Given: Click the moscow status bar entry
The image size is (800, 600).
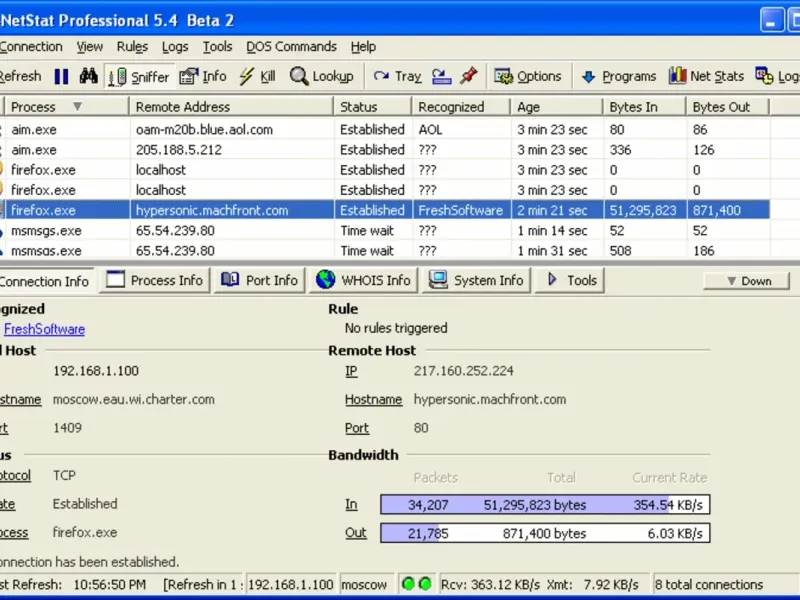Looking at the screenshot, I should tap(364, 584).
